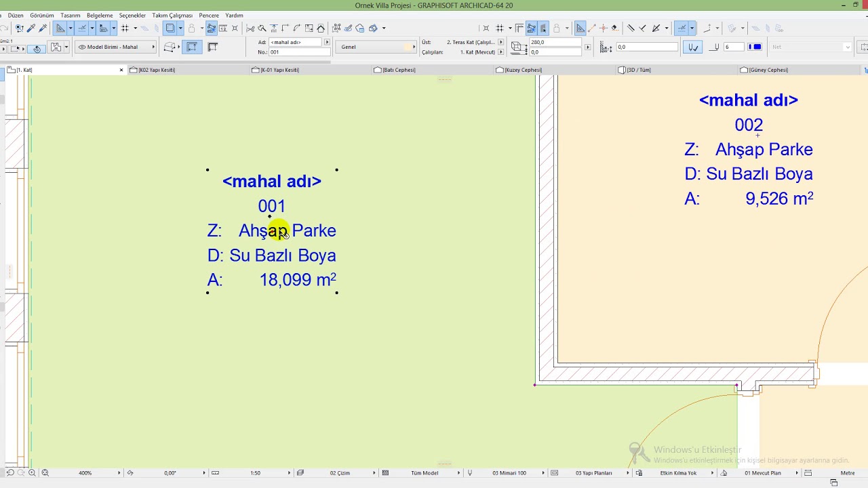Click the Ad zone name input field
868x488 pixels.
(296, 42)
